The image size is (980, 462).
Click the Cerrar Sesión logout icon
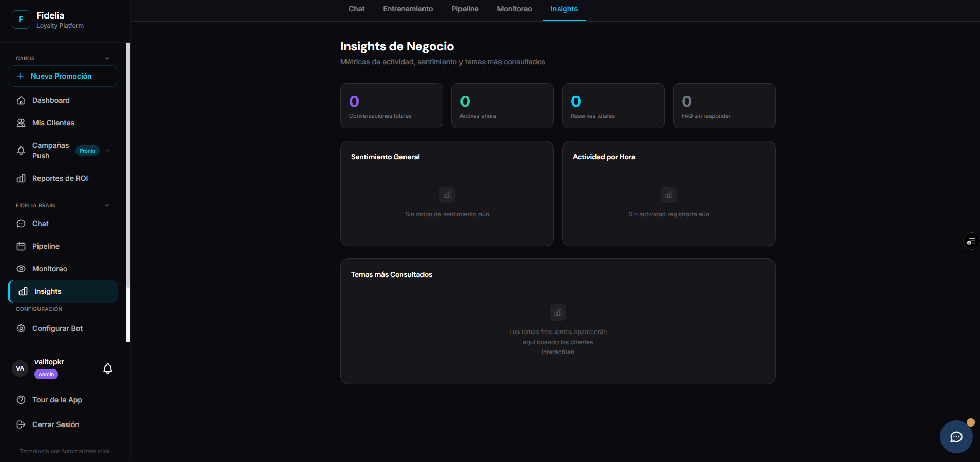click(x=21, y=424)
